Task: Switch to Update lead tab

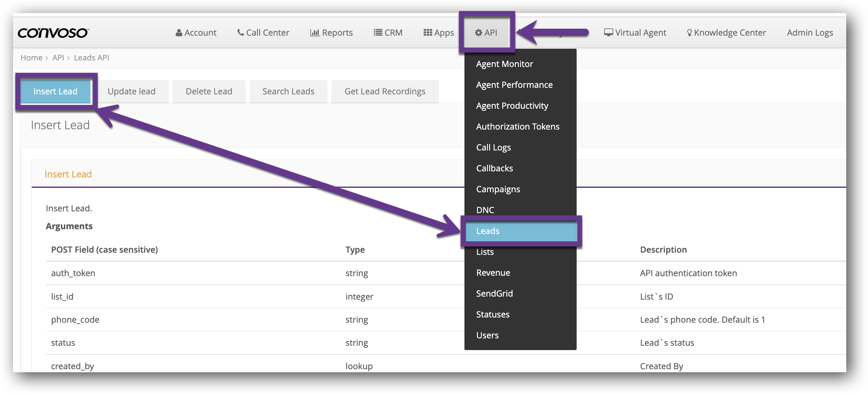Action: click(x=131, y=91)
